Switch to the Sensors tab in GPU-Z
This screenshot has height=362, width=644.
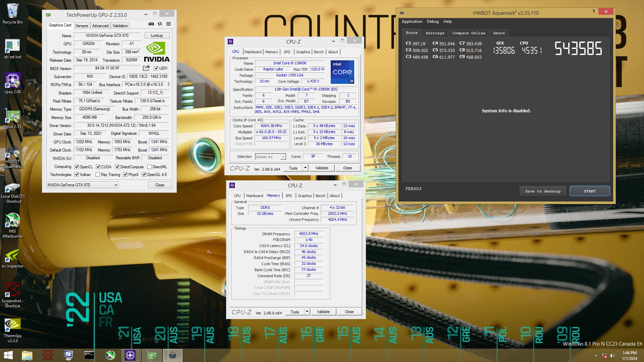point(82,25)
